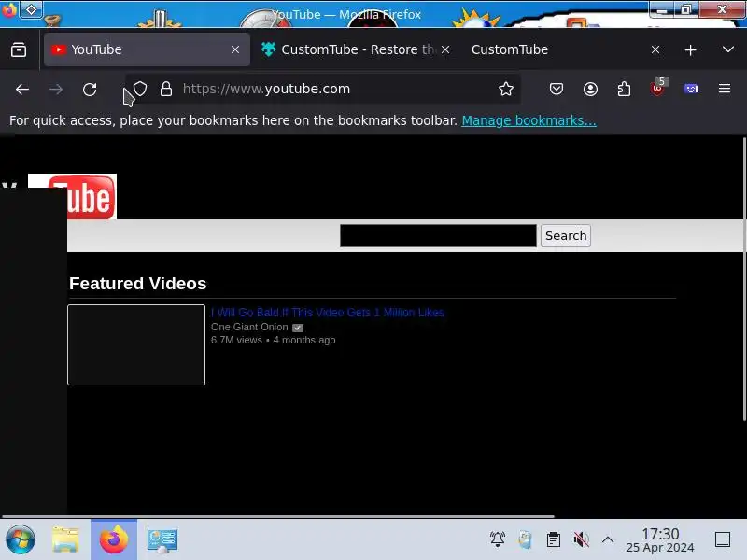
Task: Open a new browser tab
Action: (x=690, y=49)
